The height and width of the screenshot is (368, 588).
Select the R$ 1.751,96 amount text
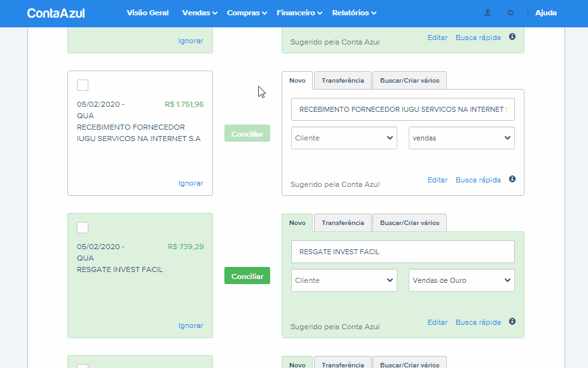(x=184, y=104)
